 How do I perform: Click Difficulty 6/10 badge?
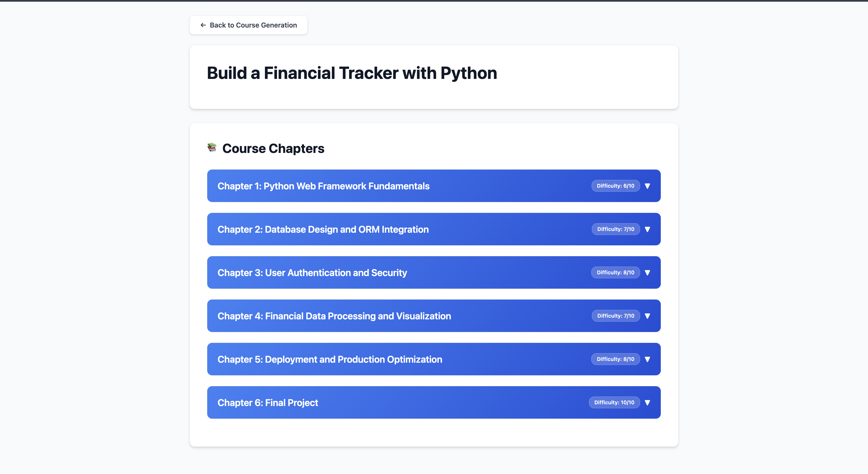pos(615,186)
